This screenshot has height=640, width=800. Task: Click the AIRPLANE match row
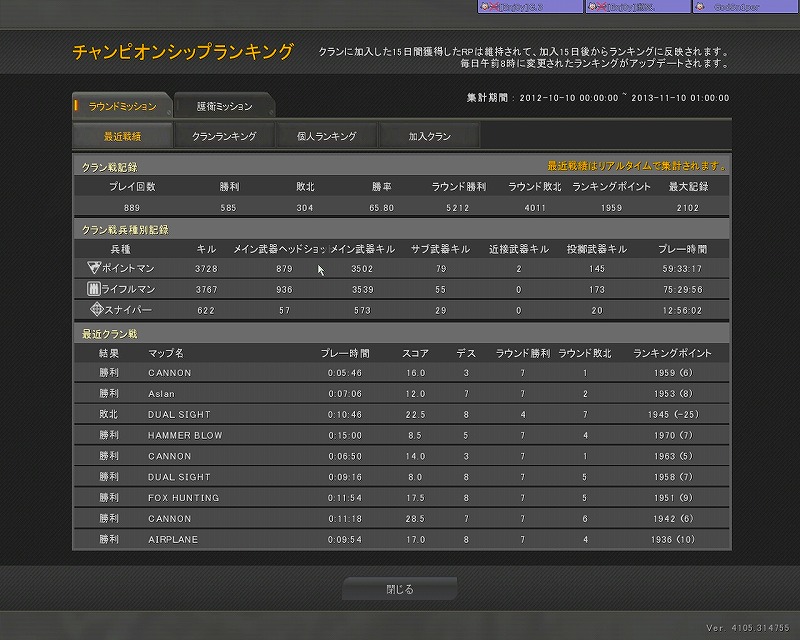click(400, 540)
